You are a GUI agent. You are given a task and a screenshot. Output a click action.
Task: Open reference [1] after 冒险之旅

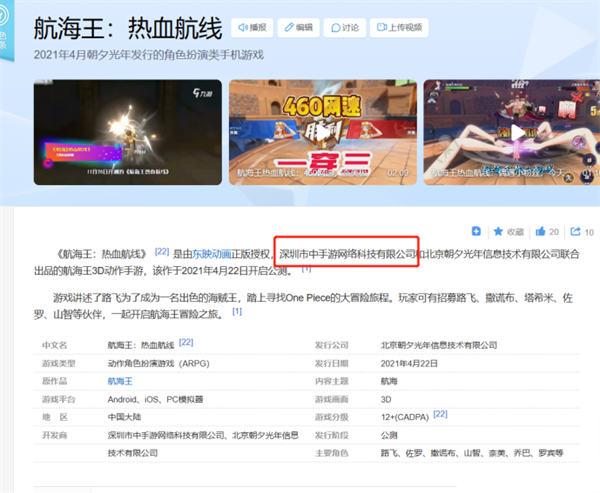[237, 312]
